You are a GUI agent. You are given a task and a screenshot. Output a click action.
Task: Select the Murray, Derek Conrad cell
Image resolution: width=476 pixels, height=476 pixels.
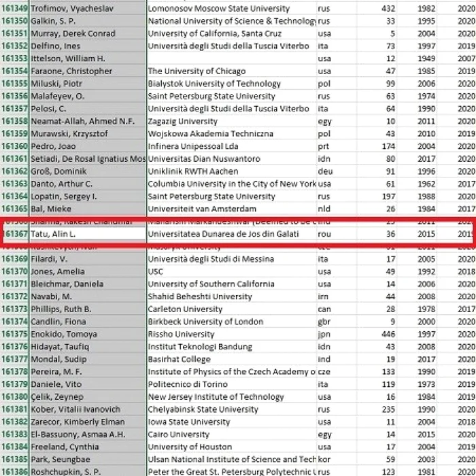click(x=88, y=33)
